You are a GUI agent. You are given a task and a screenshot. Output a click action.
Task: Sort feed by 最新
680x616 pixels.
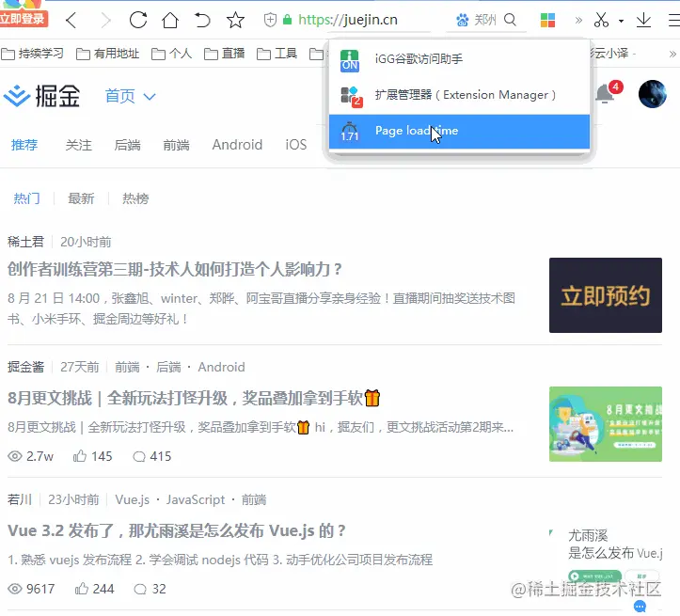[x=81, y=198]
